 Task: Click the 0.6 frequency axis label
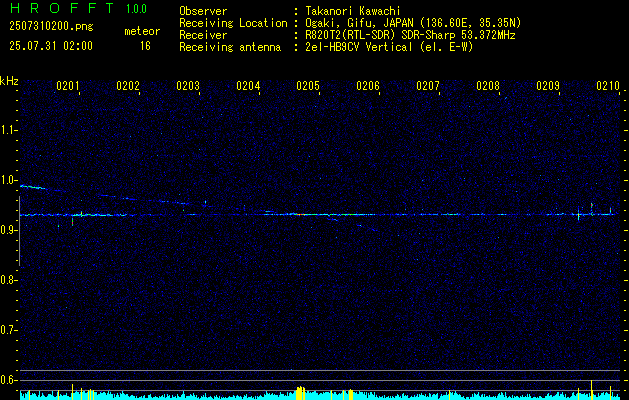9,380
